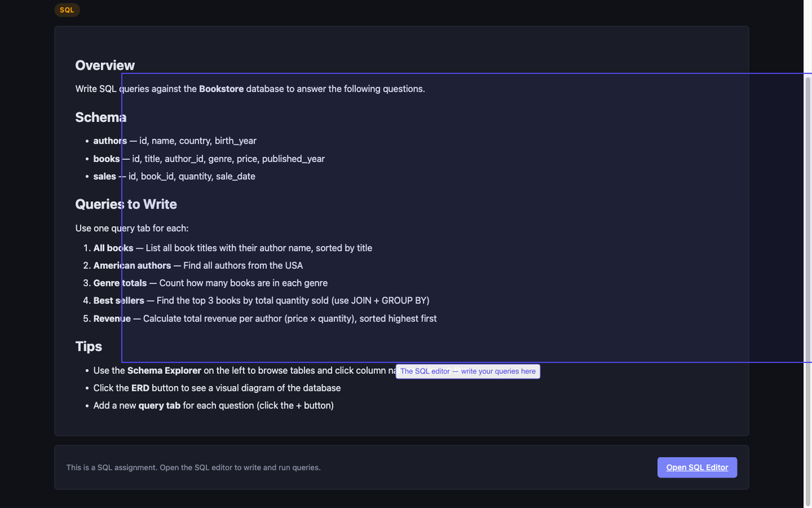Screen dimensions: 812x508
Task: Click the Schema heading
Action: [x=101, y=117]
